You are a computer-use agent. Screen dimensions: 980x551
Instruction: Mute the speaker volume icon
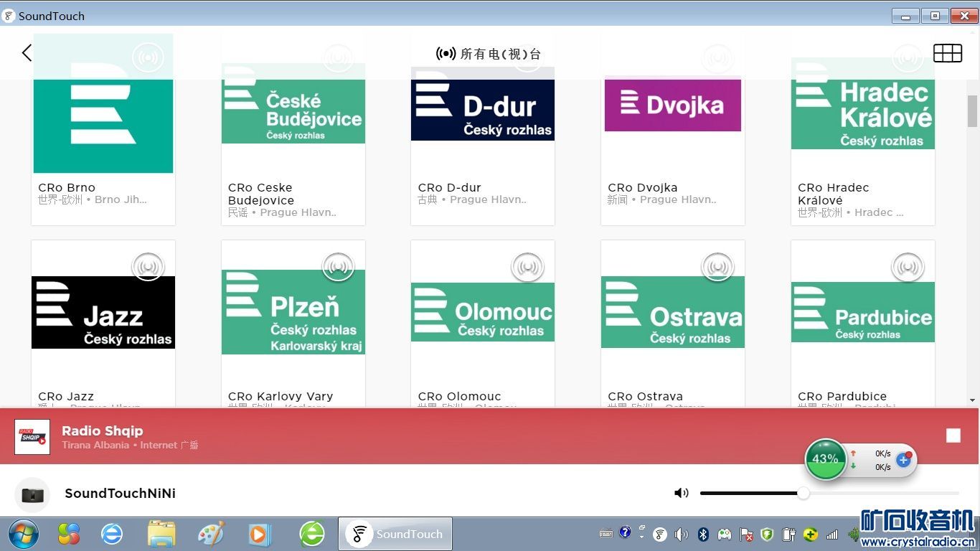tap(681, 493)
